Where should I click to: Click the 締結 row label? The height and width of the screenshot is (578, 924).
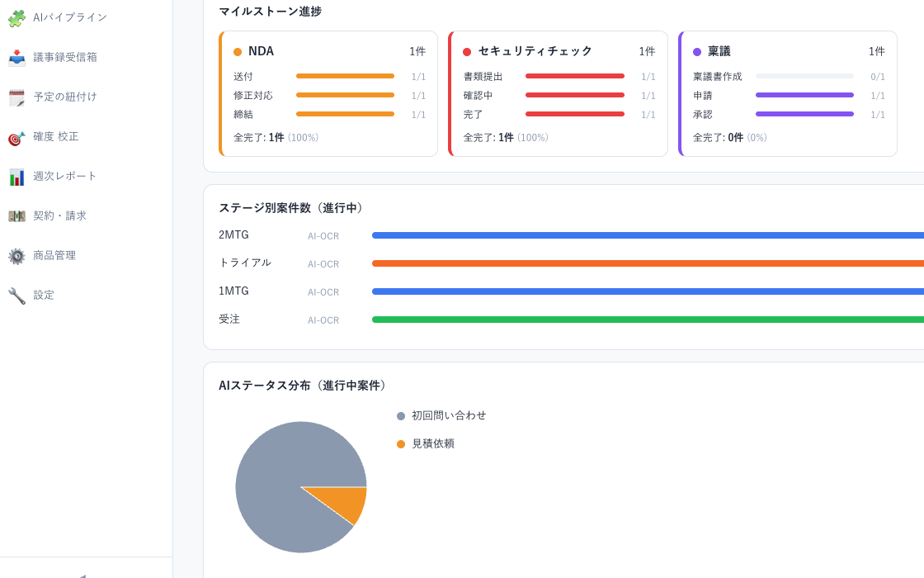[x=243, y=115]
